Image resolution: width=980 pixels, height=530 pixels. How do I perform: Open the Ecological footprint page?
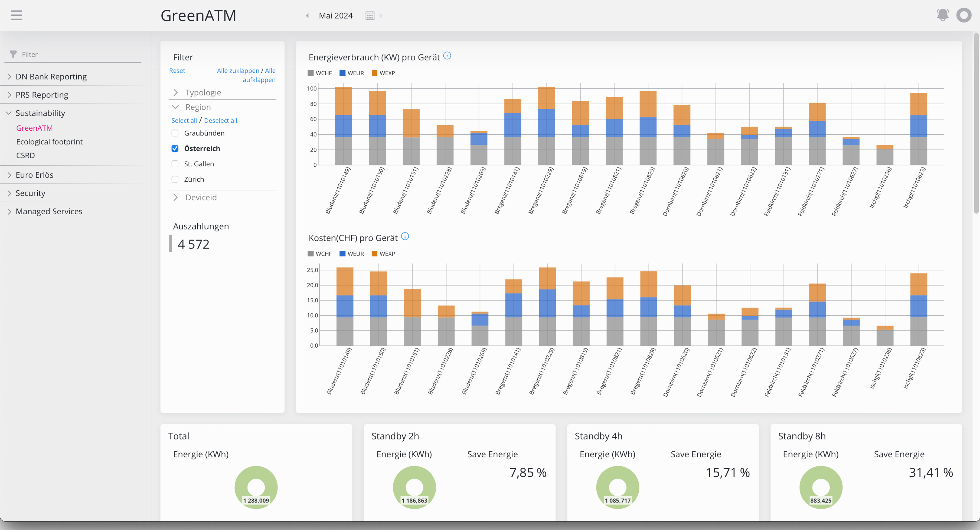coord(49,141)
